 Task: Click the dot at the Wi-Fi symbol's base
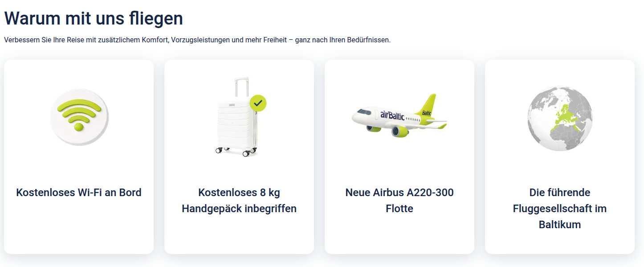(79, 127)
